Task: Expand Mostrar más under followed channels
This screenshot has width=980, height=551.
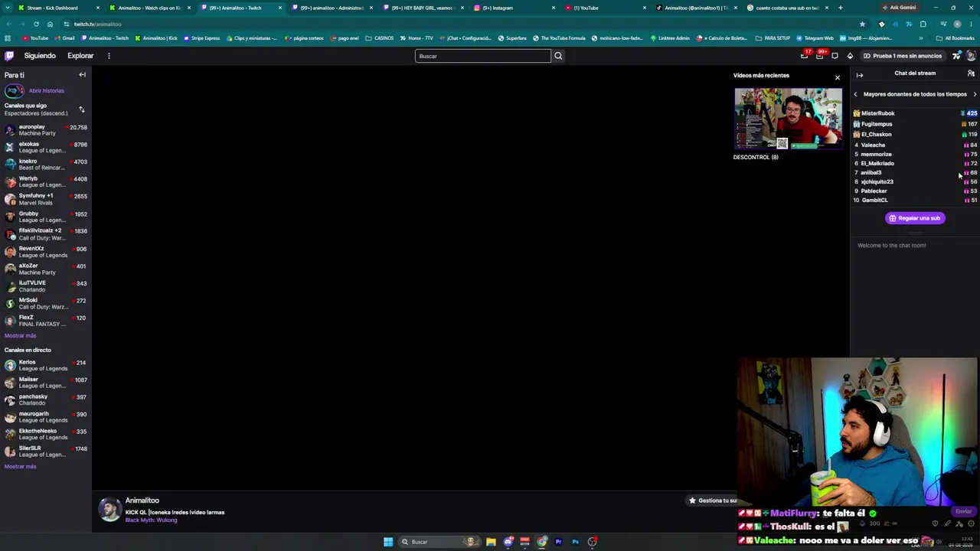Action: 20,336
